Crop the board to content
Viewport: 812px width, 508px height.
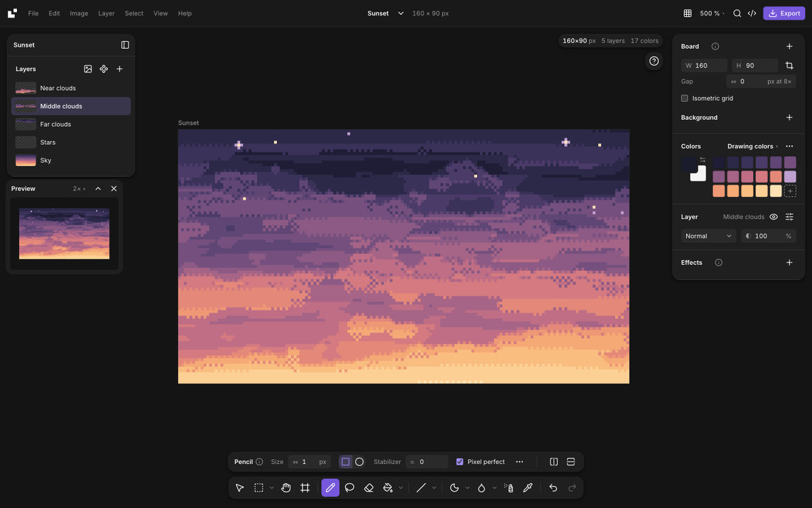(x=789, y=66)
